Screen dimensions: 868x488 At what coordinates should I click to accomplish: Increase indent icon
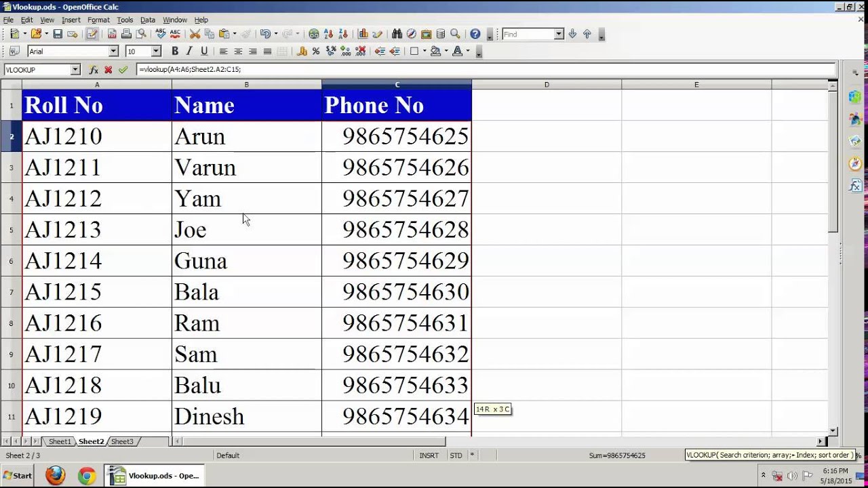pyautogui.click(x=395, y=51)
